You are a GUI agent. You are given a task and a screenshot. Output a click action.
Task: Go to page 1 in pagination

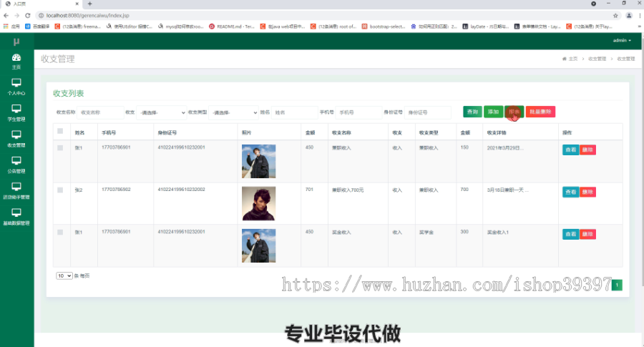[x=617, y=285]
